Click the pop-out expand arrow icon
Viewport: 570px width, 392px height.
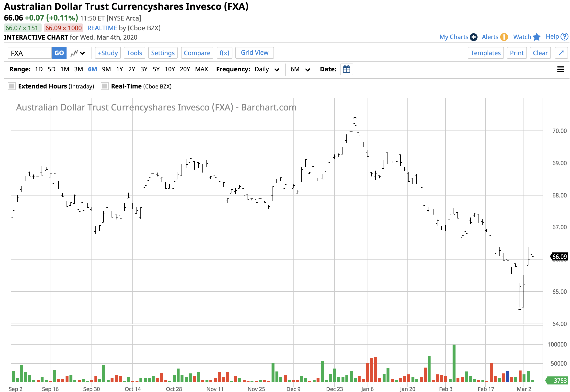tap(561, 53)
